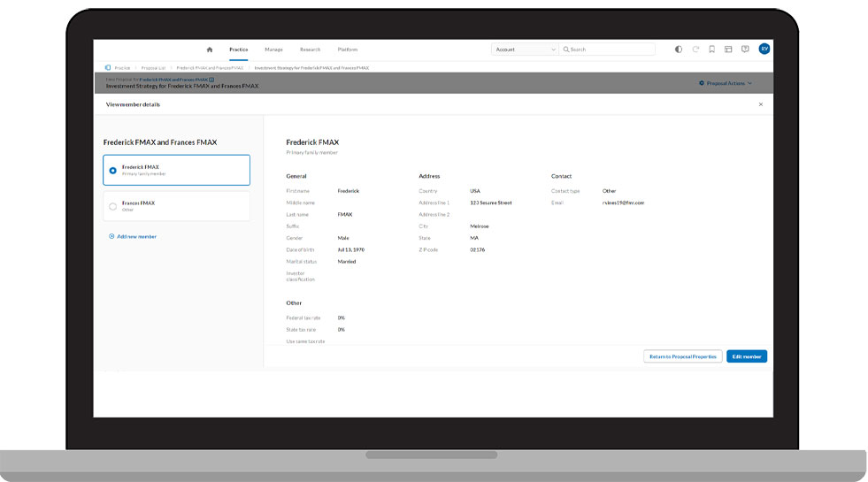Open the Platform tab
The width and height of the screenshot is (868, 482).
[x=348, y=50]
